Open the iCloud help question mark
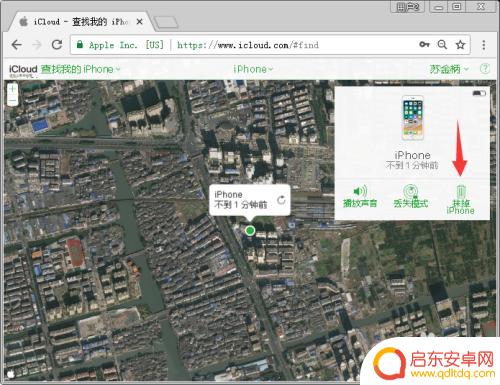 click(x=485, y=69)
